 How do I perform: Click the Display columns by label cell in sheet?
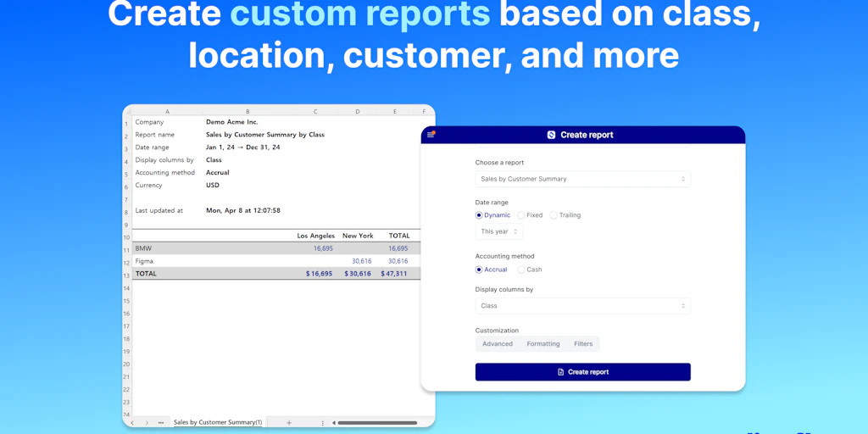point(164,160)
